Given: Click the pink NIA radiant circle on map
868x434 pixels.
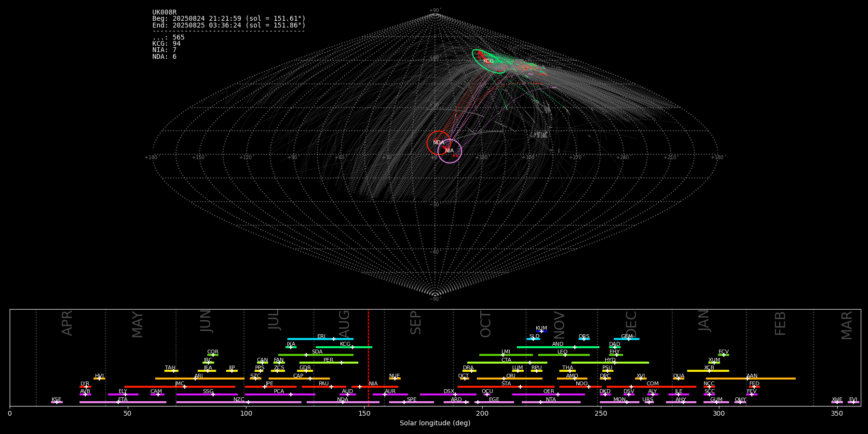Looking at the screenshot, I should tap(449, 151).
